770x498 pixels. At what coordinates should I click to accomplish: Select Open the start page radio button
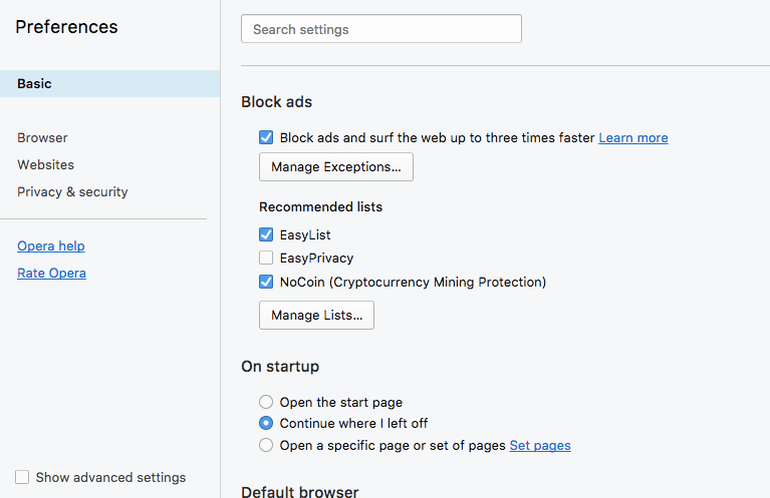tap(266, 402)
